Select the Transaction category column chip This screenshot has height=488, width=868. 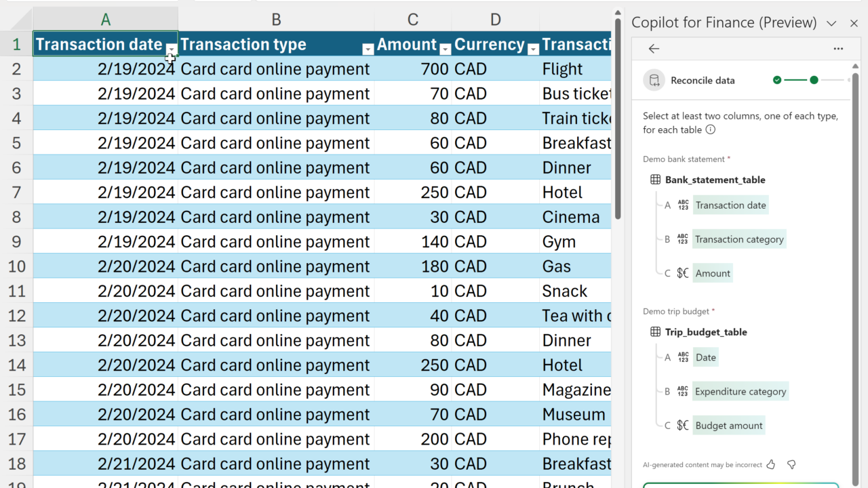click(x=739, y=239)
